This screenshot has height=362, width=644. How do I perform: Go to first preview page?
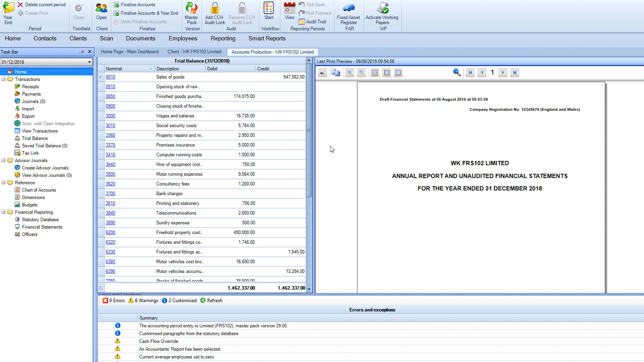tap(470, 72)
